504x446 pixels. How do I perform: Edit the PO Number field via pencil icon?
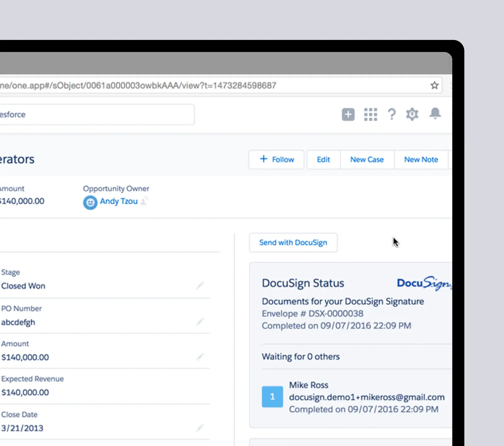coord(200,322)
